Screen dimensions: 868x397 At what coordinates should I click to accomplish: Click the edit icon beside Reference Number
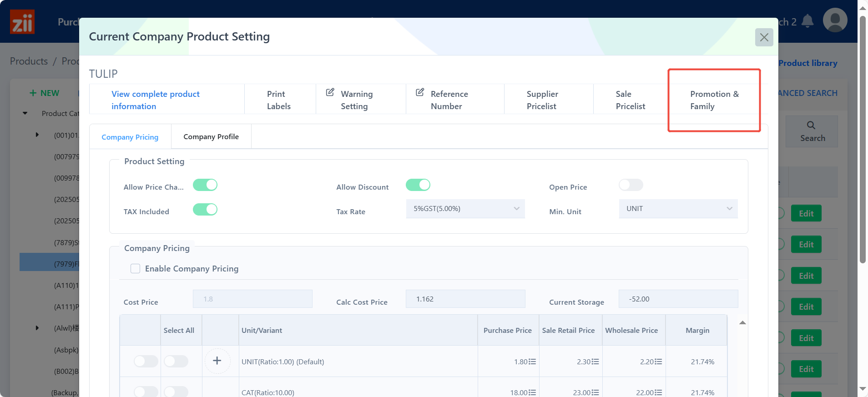(420, 92)
